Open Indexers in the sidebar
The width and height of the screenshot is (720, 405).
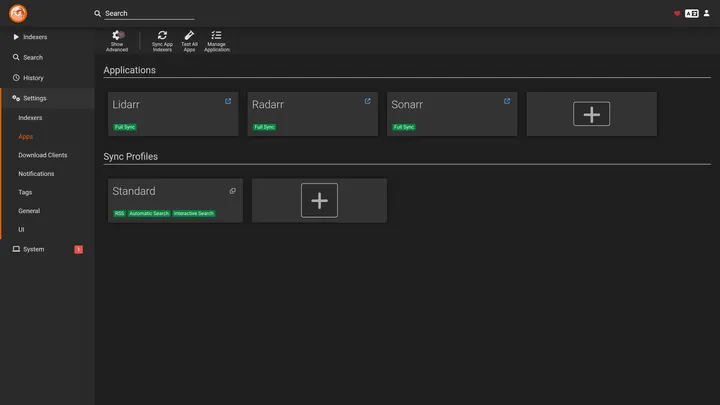click(47, 37)
